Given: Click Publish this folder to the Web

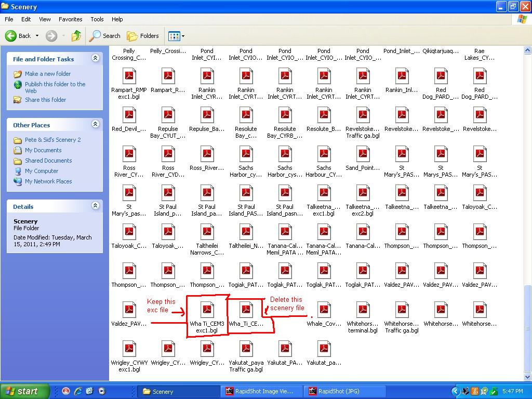Looking at the screenshot, I should click(55, 87).
